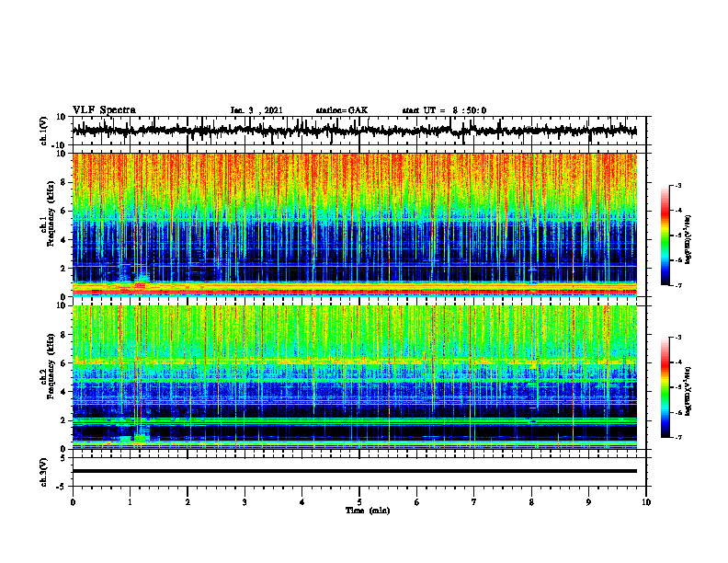
Task: Click the "10" tick on the time axis
Action: pos(646,502)
